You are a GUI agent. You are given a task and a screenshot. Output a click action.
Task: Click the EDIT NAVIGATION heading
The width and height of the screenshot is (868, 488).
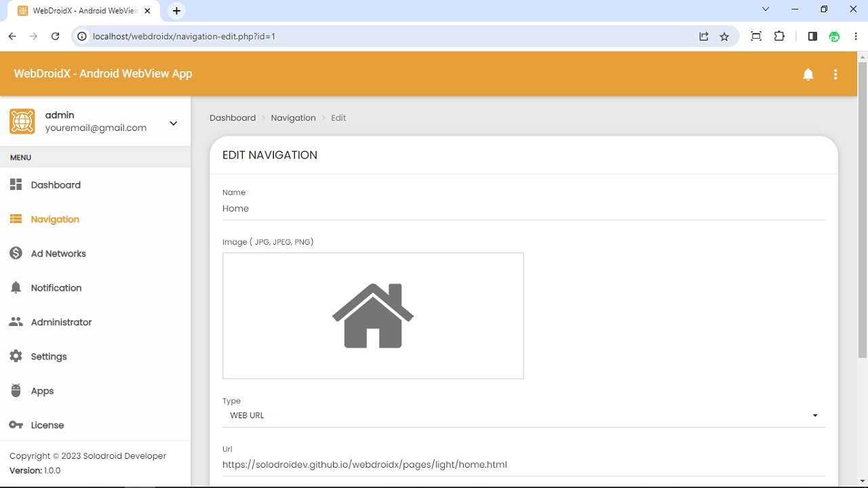(x=270, y=155)
